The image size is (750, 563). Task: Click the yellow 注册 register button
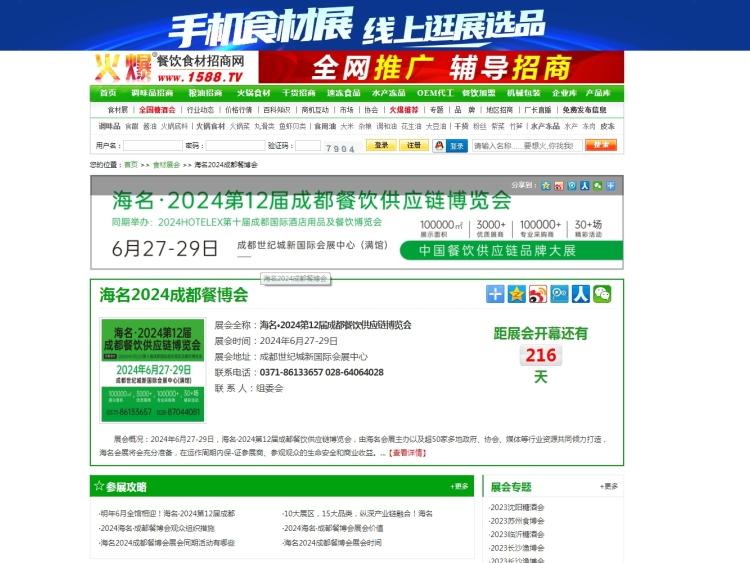414,145
